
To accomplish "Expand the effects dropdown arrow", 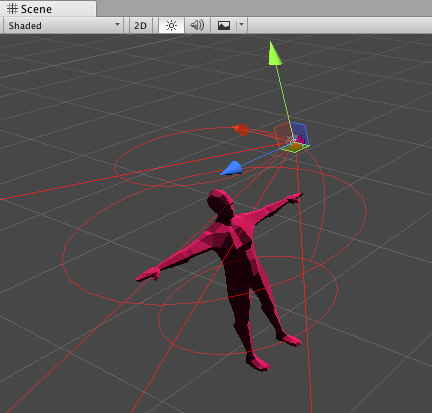I will (242, 25).
